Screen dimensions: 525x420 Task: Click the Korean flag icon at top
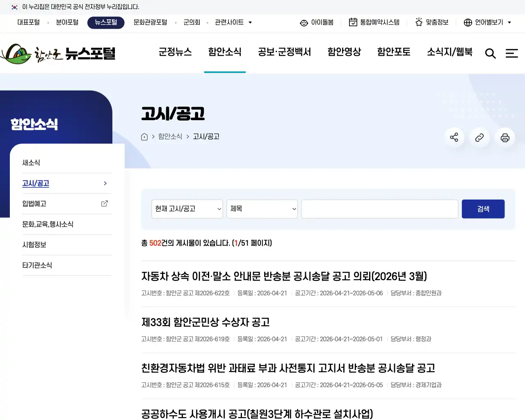(14, 7)
